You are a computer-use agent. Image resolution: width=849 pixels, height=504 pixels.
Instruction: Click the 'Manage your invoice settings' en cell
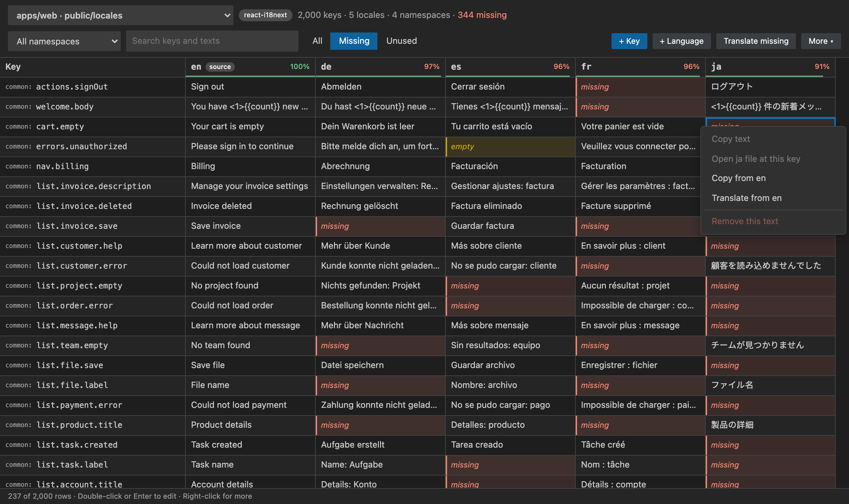point(250,186)
